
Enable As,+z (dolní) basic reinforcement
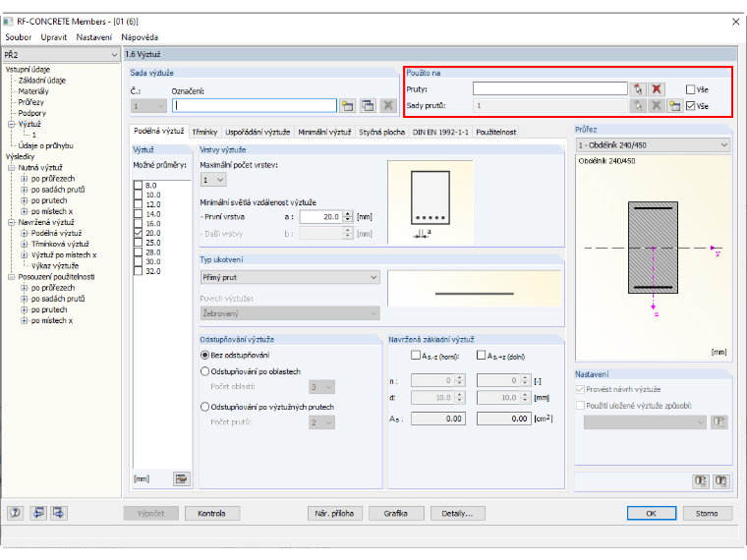[x=482, y=356]
